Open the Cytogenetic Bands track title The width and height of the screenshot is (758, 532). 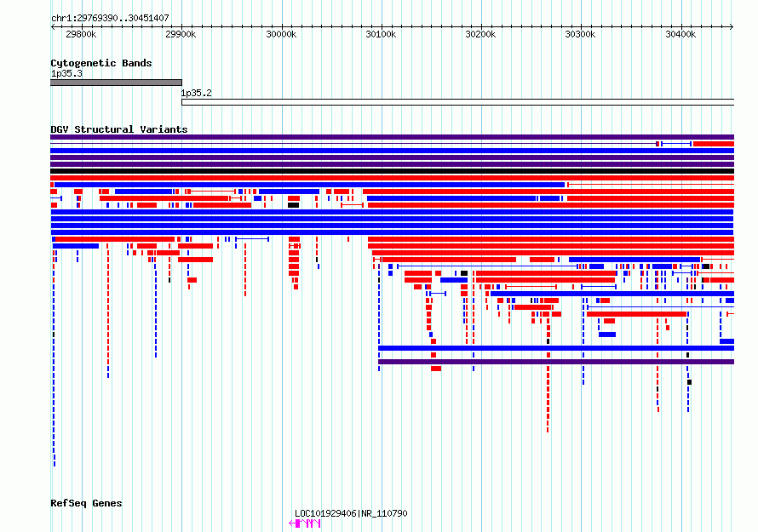tap(101, 63)
